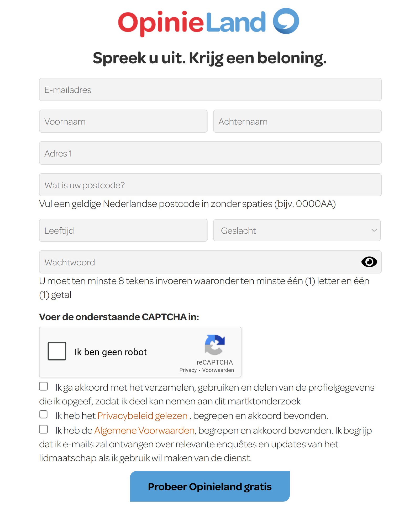This screenshot has width=420, height=513.
Task: Check the profielgegevens consent checkbox
Action: click(x=44, y=386)
